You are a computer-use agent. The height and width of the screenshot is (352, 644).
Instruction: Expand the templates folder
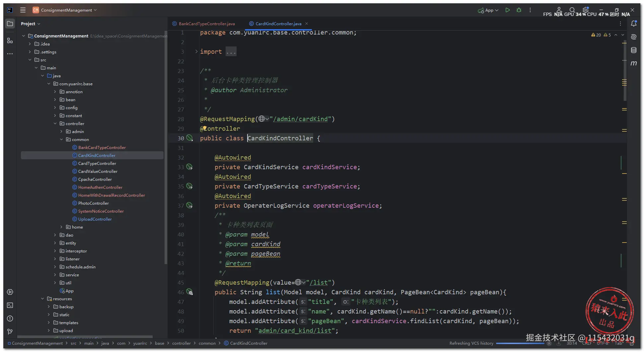pos(49,322)
